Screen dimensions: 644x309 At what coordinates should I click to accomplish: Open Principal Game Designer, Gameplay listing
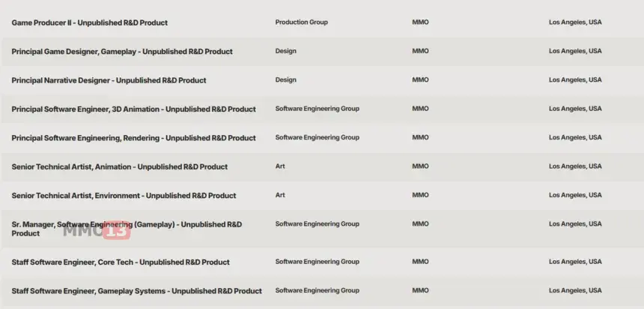pos(122,52)
